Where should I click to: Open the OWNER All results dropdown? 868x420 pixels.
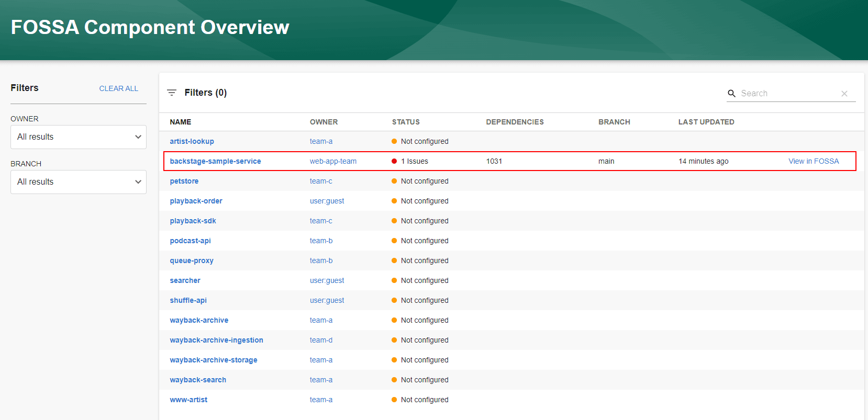[x=79, y=137]
